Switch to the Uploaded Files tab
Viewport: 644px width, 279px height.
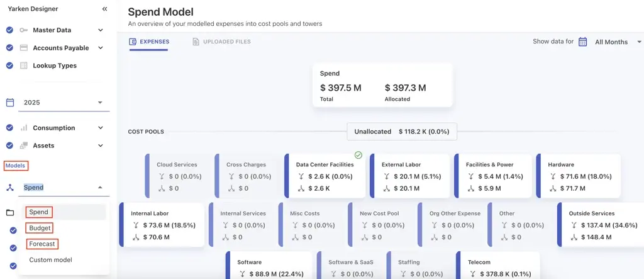click(221, 42)
